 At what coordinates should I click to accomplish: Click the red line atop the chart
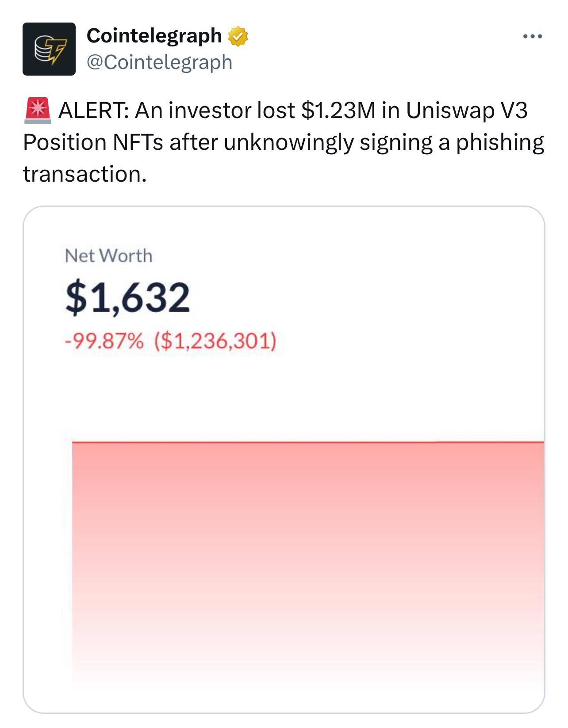308,442
